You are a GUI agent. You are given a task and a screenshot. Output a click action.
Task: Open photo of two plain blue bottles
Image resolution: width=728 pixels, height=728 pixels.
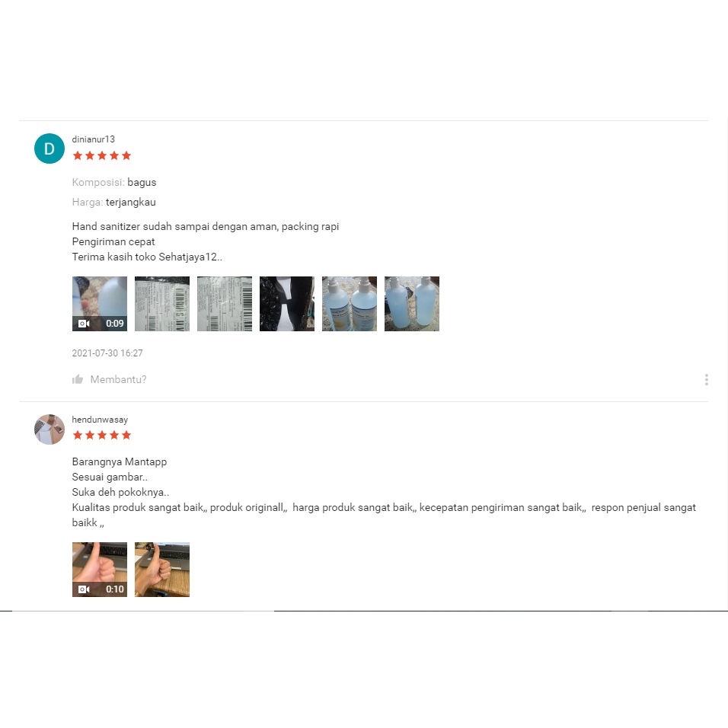pyautogui.click(x=412, y=304)
